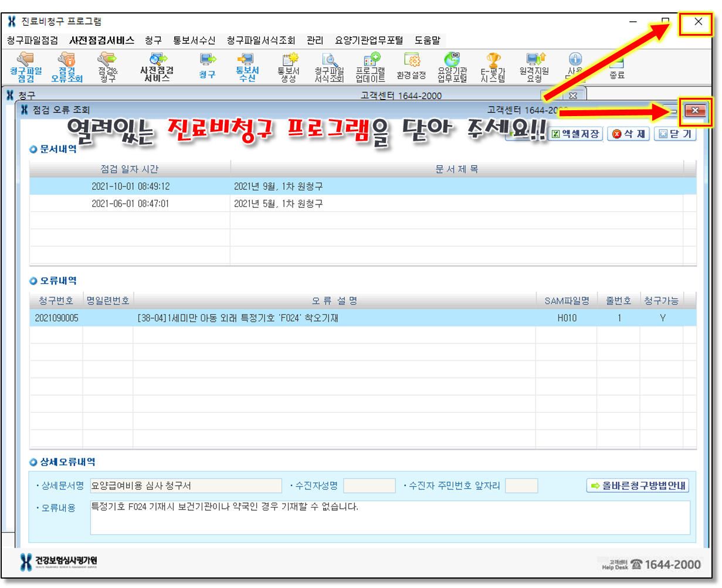Select the 2021년 5월, 1차 원청구 row
The height and width of the screenshot is (588, 722).
[278, 203]
